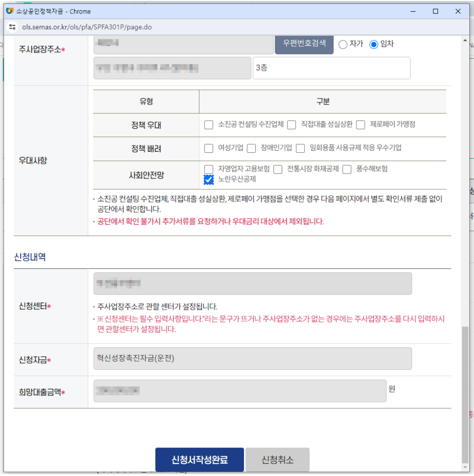This screenshot has width=474, height=476.
Task: Click the detailed address field containing 3층
Action: click(331, 68)
